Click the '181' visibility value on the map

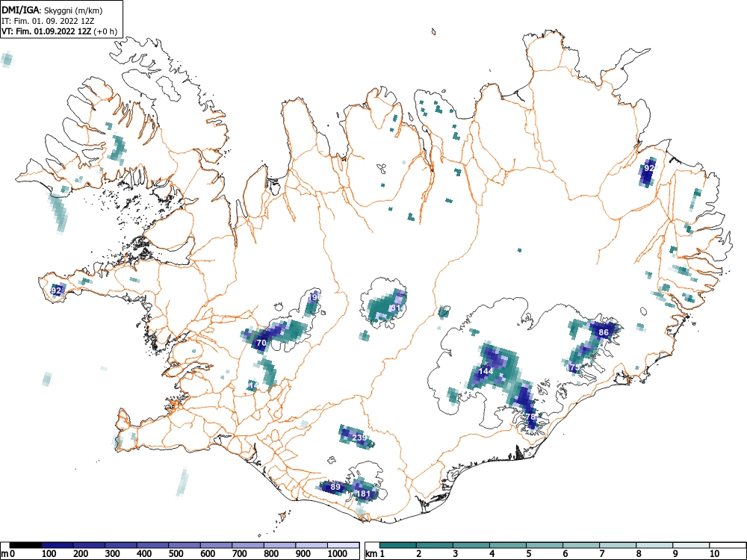tap(364, 494)
